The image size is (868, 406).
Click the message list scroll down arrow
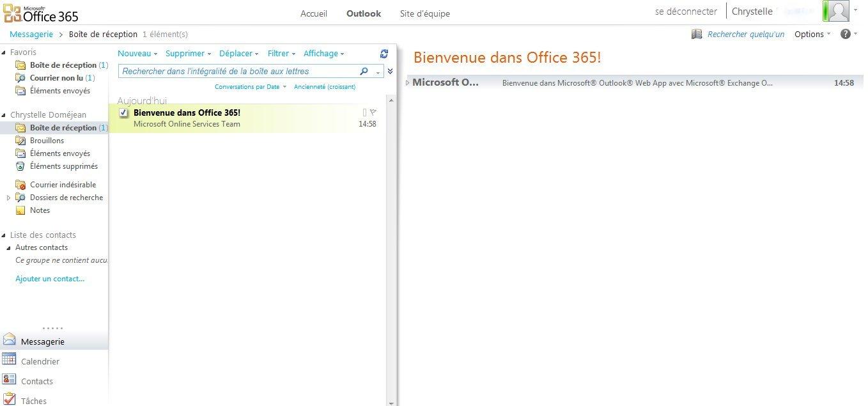pyautogui.click(x=391, y=402)
